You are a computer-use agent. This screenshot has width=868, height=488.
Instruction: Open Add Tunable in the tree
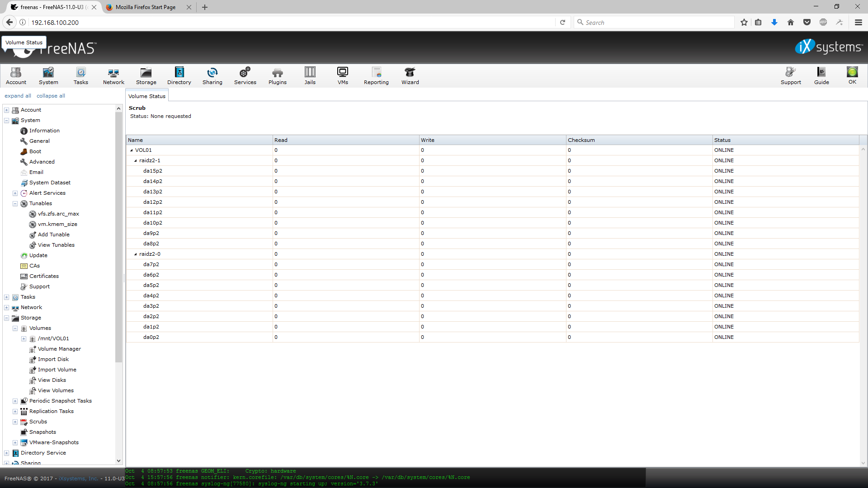pos(54,235)
